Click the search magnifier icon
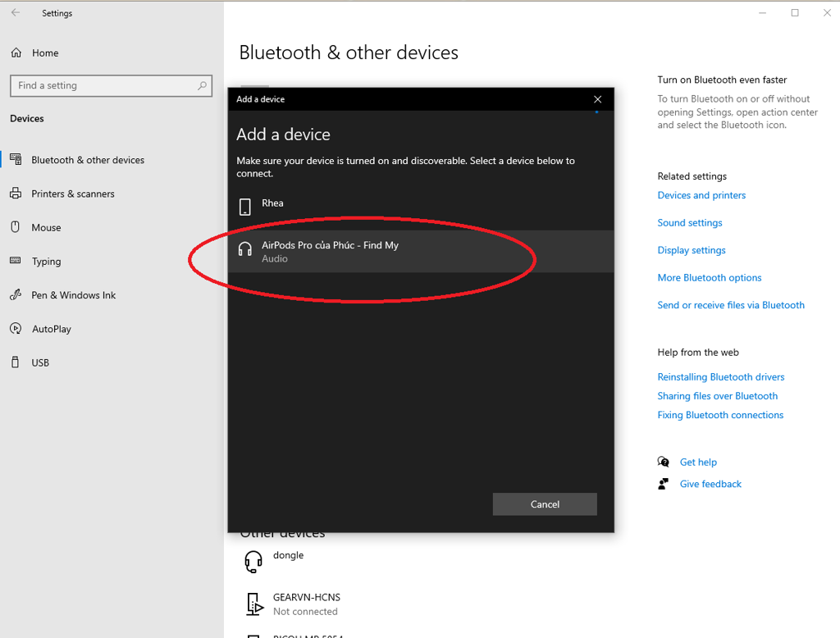Image resolution: width=840 pixels, height=638 pixels. (202, 86)
